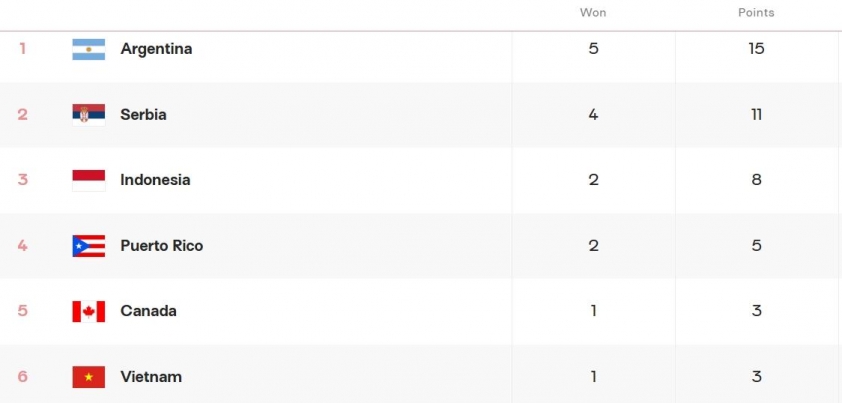
Task: Select the Puerto Rico team name
Action: (x=162, y=246)
